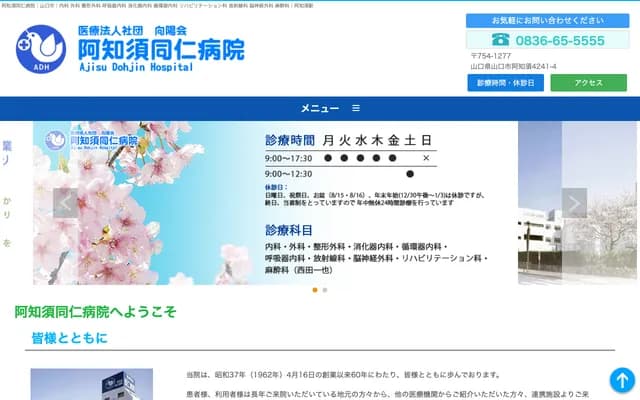Click the 9:00~17:30 hours row

pos(351,158)
